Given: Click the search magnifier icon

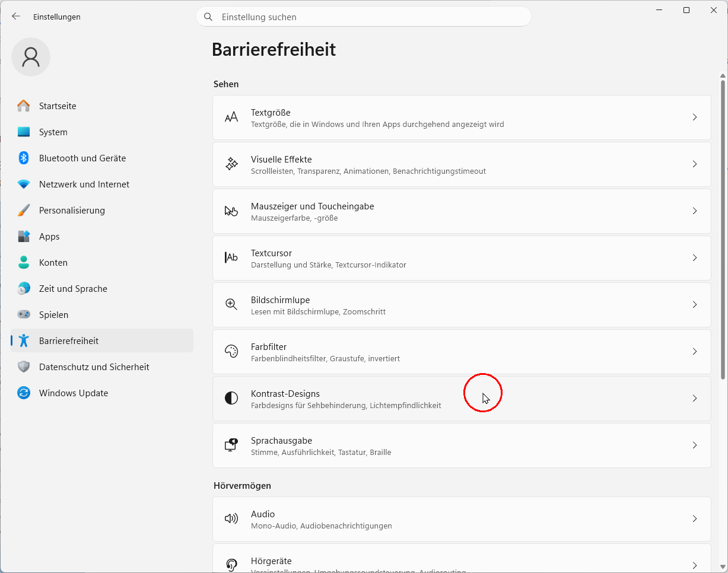Looking at the screenshot, I should [x=208, y=17].
